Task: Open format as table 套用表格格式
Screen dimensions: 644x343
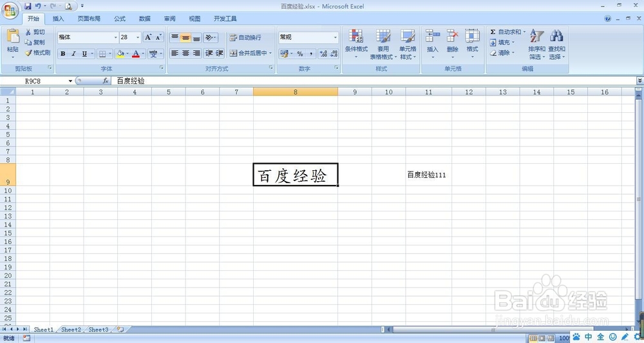Action: tap(383, 44)
